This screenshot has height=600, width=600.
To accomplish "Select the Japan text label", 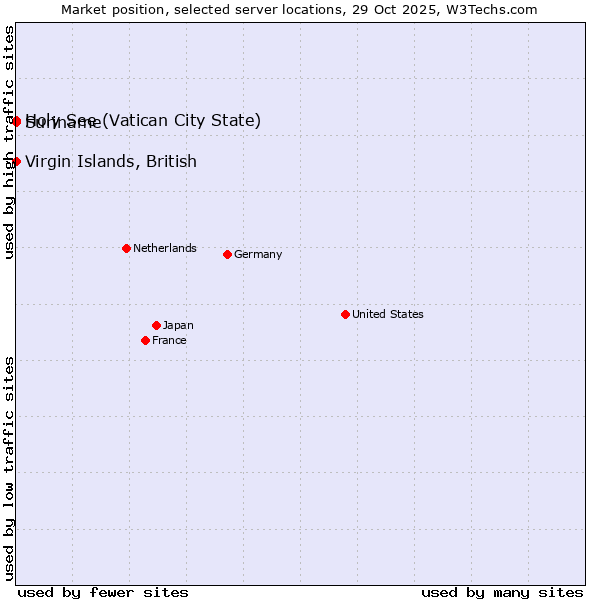I will [178, 325].
